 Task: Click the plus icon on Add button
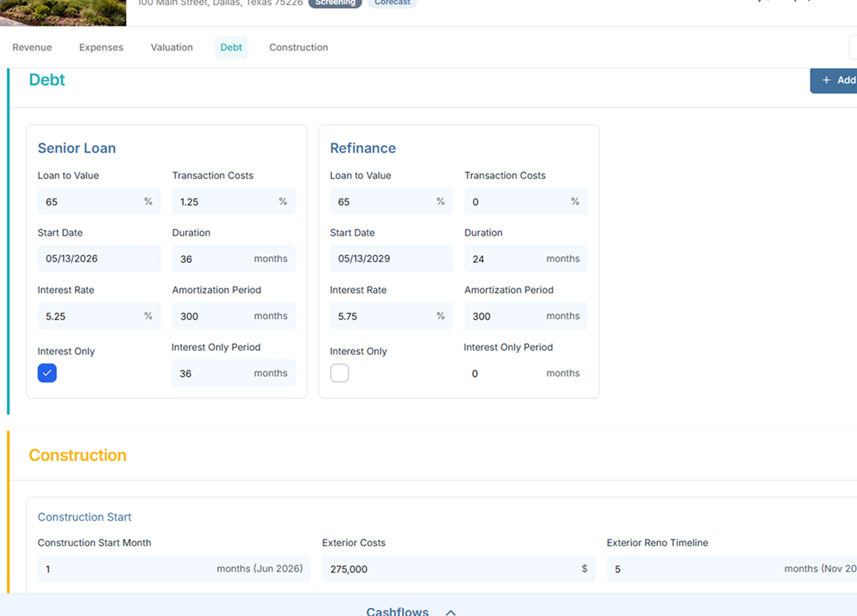tap(826, 80)
